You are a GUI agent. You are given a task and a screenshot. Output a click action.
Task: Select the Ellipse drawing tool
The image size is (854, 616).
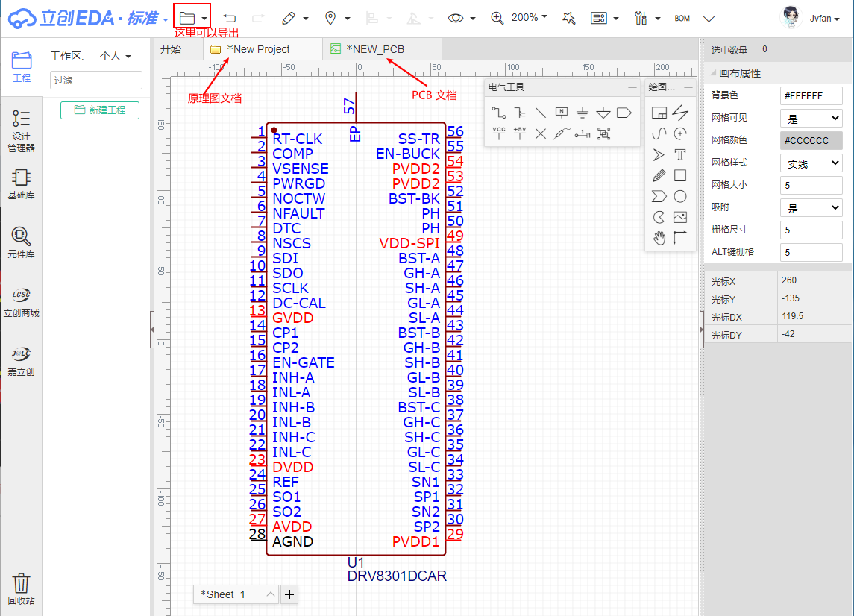(680, 196)
